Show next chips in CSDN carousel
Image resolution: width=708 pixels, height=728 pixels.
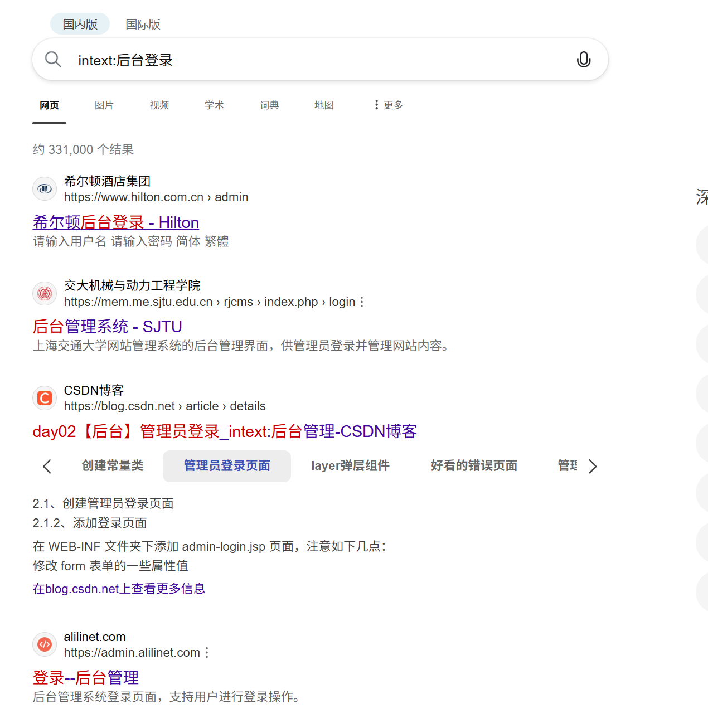[x=593, y=467]
